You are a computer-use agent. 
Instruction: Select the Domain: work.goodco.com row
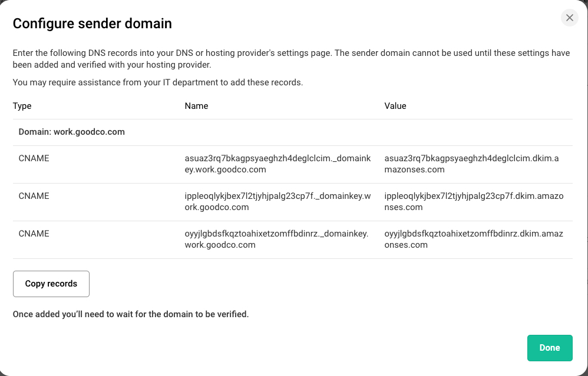point(70,132)
